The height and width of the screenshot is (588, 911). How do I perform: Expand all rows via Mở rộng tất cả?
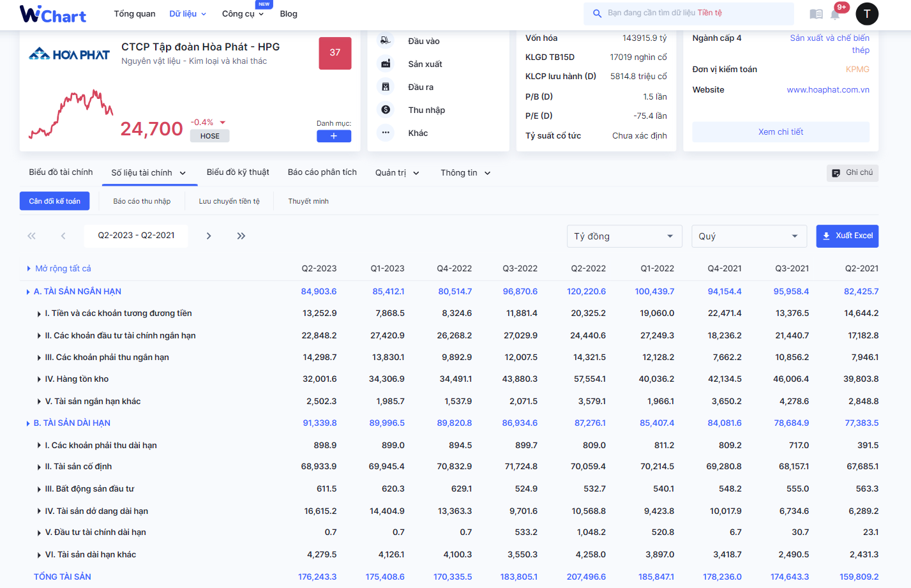pyautogui.click(x=59, y=269)
